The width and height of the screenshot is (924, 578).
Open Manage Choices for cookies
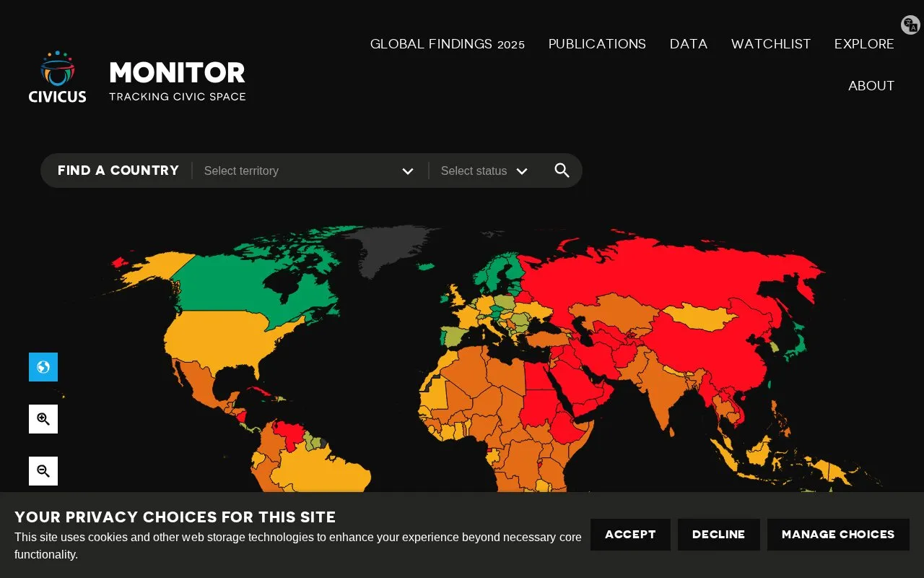click(838, 535)
